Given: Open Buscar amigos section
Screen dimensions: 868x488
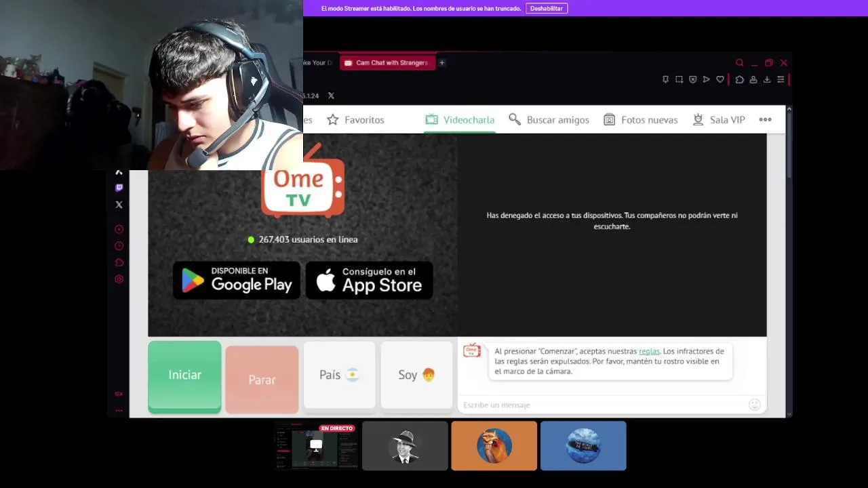Looking at the screenshot, I should [549, 119].
